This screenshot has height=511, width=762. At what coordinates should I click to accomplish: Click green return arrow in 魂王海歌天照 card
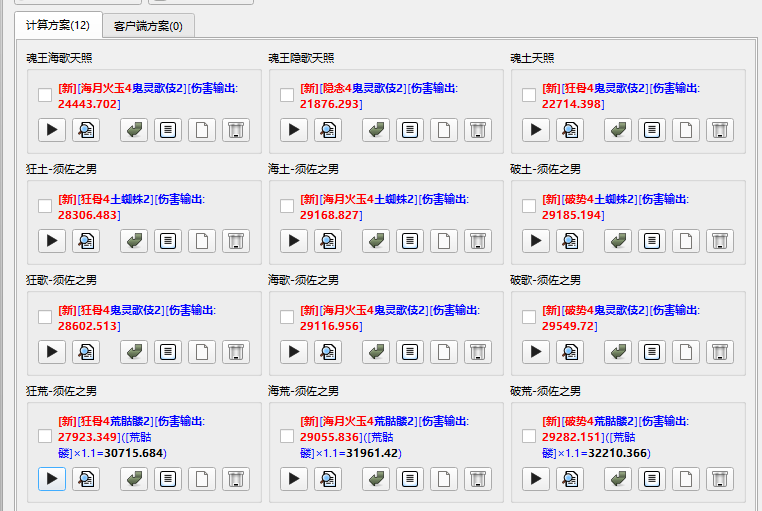[x=134, y=130]
